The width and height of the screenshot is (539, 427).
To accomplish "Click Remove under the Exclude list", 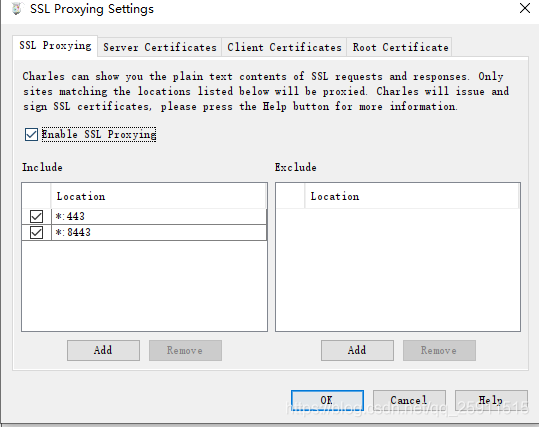I will point(439,350).
